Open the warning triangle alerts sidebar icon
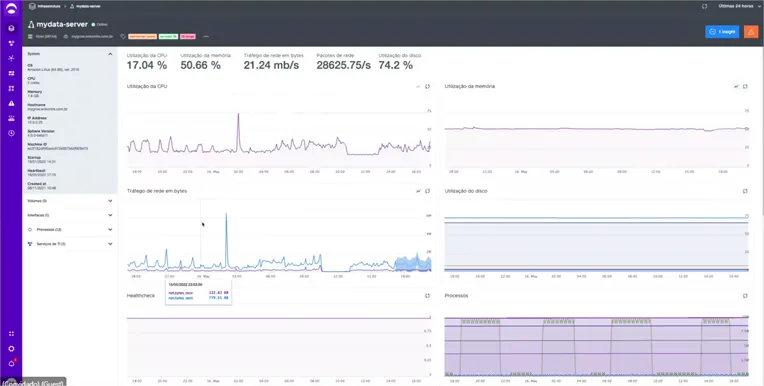The image size is (764, 386). (11, 103)
